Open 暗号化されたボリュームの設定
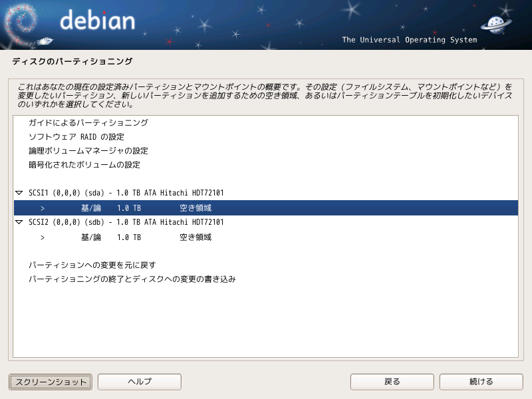 point(84,164)
